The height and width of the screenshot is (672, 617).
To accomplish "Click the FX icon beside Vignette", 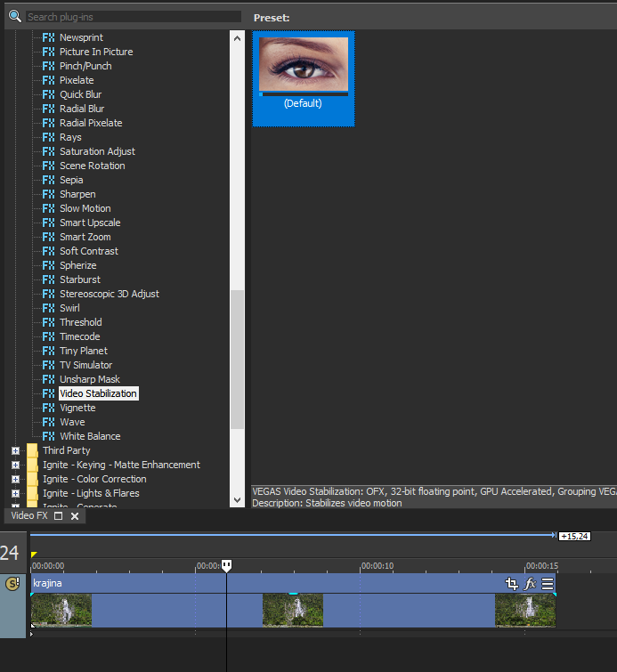I will coord(48,408).
